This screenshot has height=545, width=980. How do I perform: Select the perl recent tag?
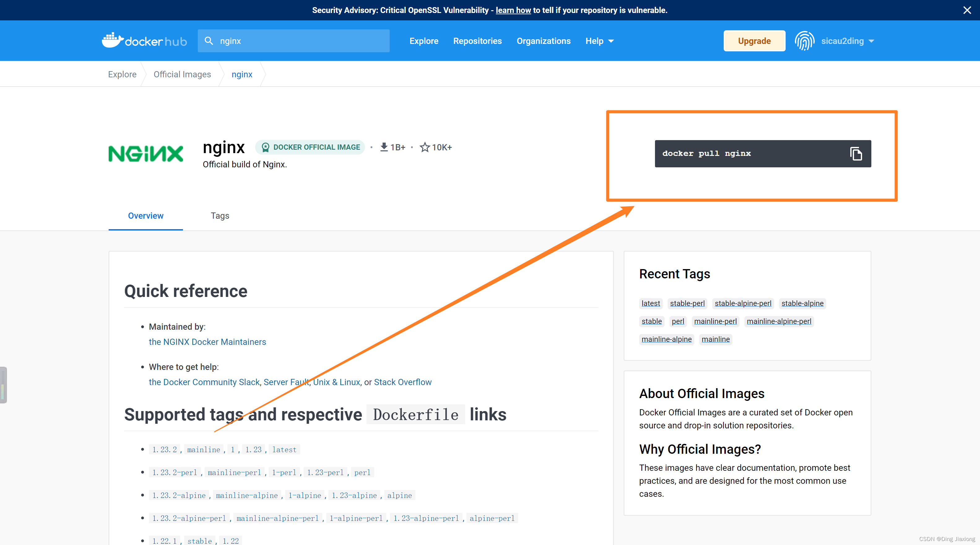pyautogui.click(x=678, y=321)
